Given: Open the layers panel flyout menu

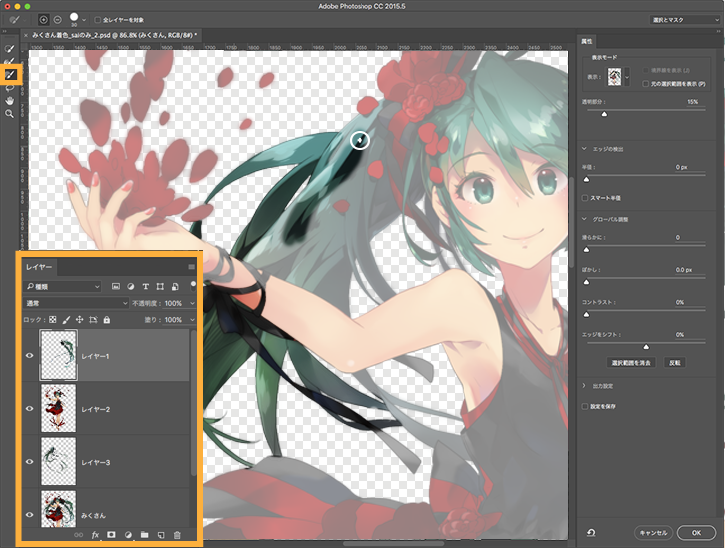Looking at the screenshot, I should [x=191, y=267].
